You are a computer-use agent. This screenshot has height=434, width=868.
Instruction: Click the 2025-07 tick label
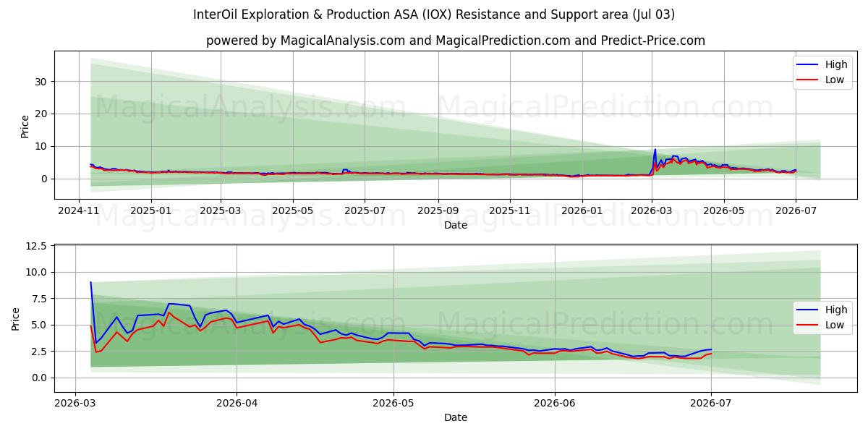tap(365, 210)
